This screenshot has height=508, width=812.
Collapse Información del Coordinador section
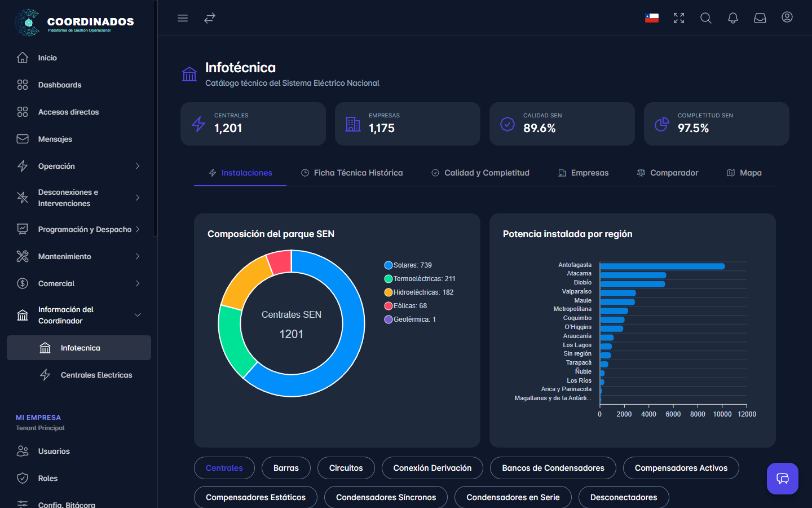[x=78, y=315]
